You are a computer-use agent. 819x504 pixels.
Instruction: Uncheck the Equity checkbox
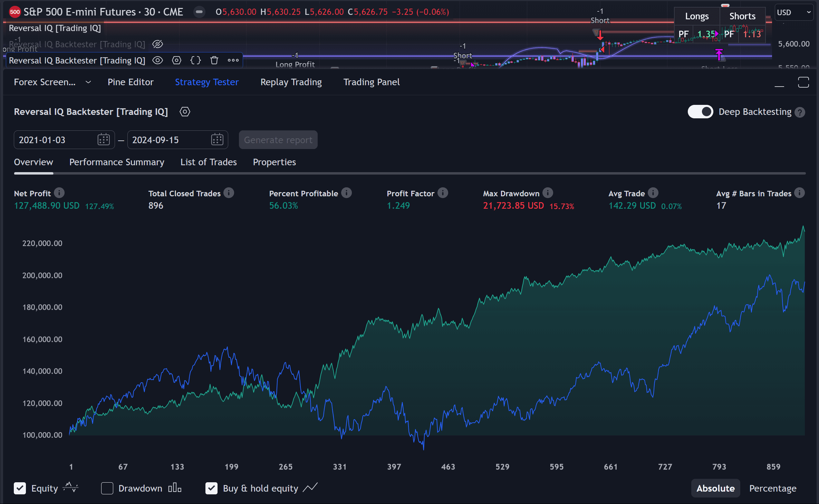coord(20,488)
